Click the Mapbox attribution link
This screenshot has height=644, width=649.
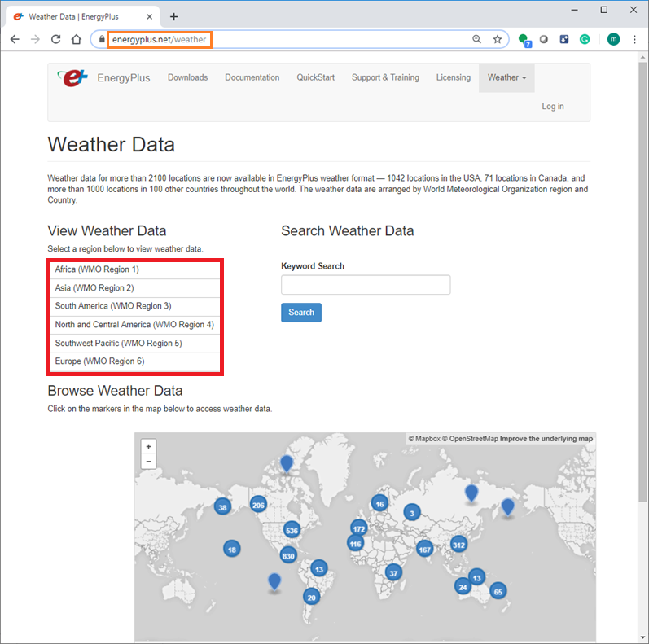click(424, 439)
